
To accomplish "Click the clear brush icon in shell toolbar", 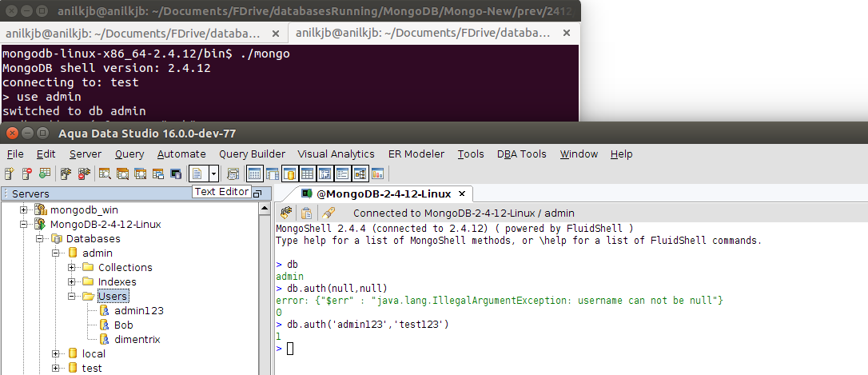I will [328, 213].
